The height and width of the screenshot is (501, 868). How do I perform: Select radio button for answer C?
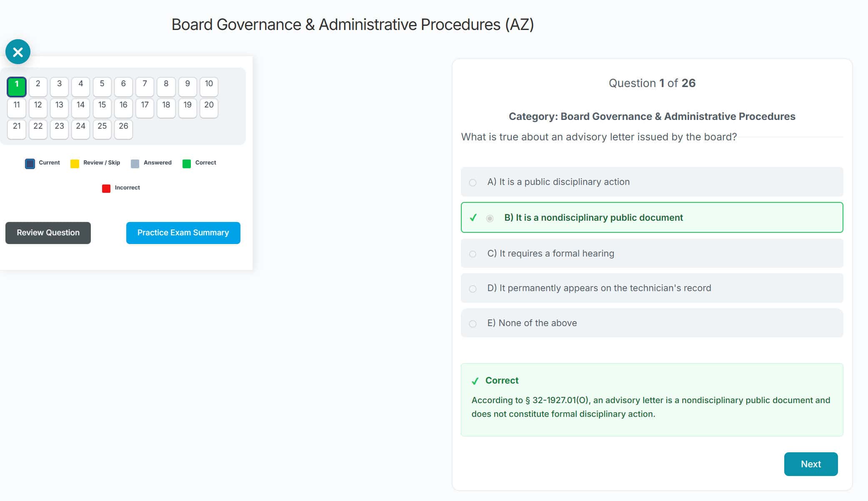(x=473, y=253)
